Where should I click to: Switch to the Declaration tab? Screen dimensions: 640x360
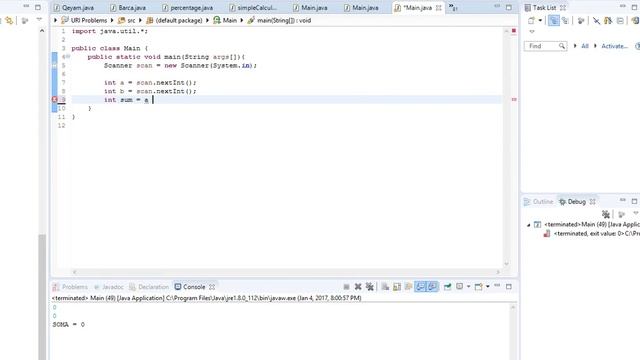(x=149, y=287)
